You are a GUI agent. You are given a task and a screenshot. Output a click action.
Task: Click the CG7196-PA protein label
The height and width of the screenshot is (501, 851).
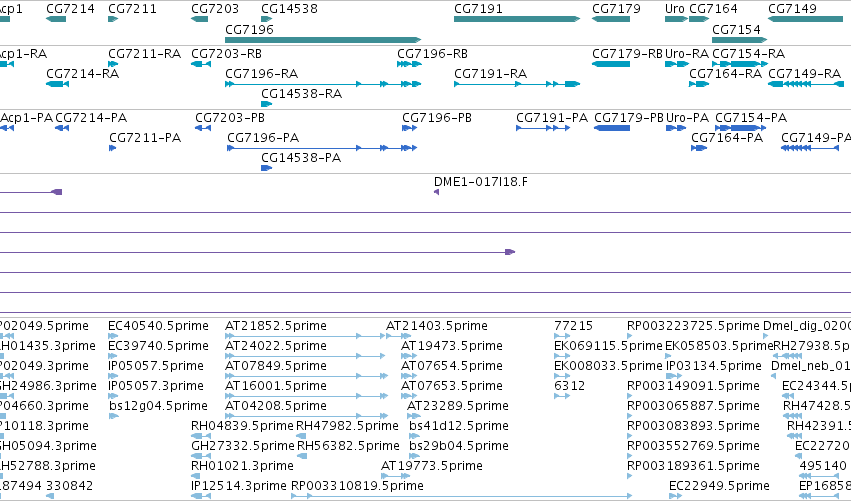(x=263, y=138)
